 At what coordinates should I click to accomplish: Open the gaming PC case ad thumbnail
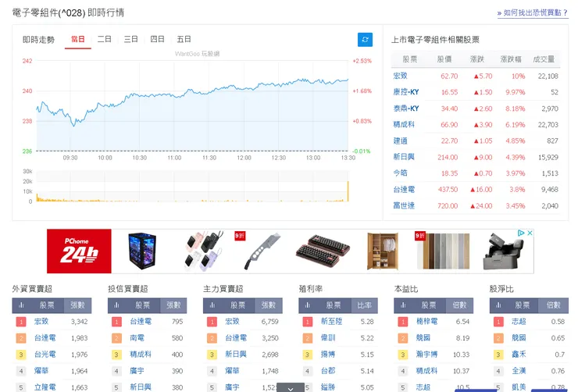[142, 251]
